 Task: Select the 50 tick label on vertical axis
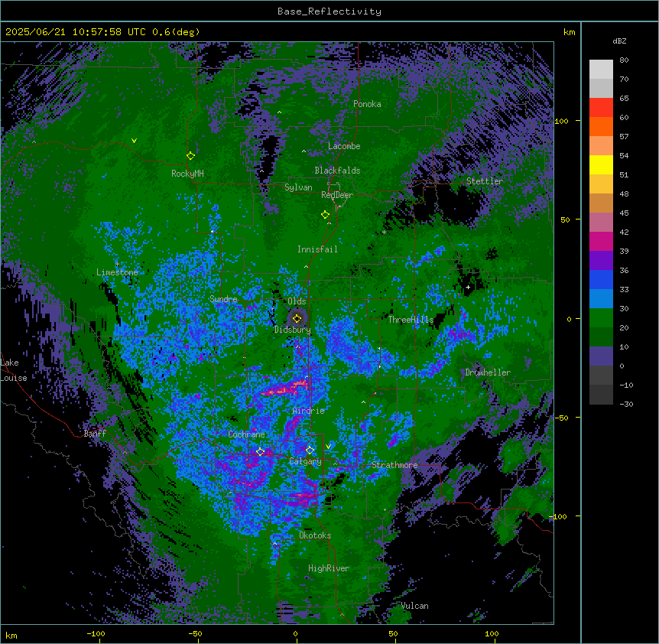point(565,220)
